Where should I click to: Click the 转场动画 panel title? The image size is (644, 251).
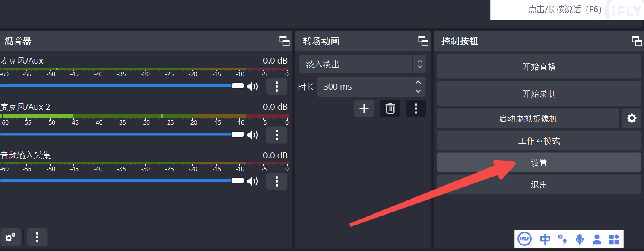coord(321,41)
